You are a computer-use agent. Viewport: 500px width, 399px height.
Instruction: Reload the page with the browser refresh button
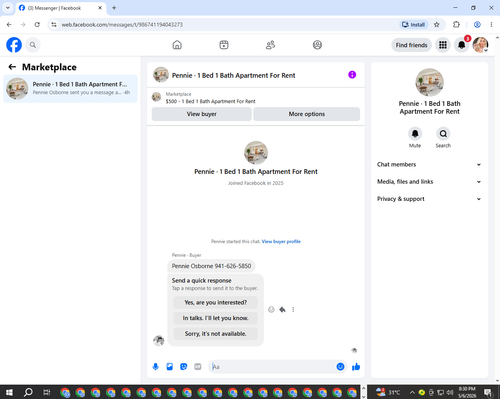[37, 24]
